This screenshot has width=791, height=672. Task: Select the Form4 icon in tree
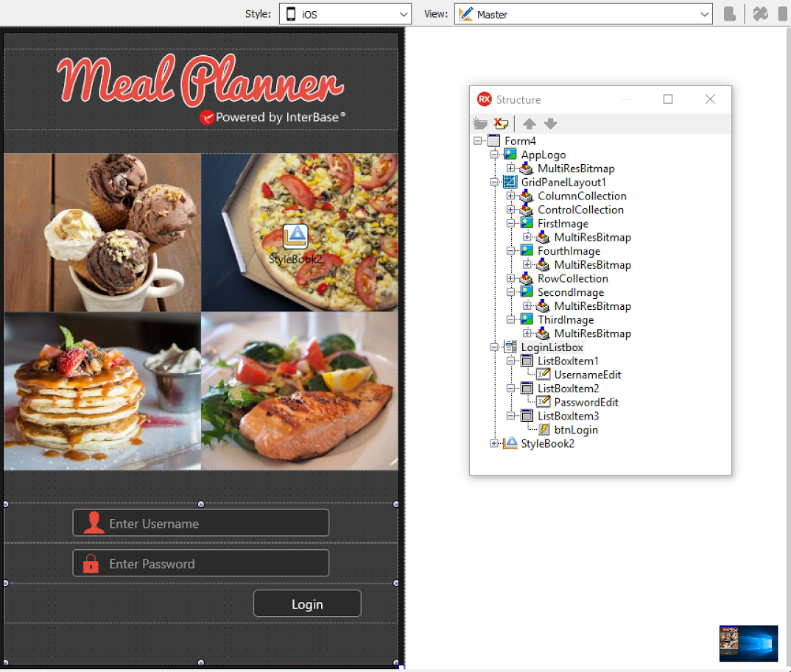tap(494, 141)
